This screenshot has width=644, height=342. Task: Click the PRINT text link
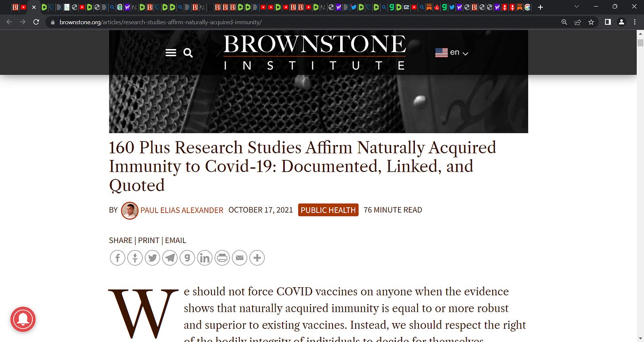point(149,240)
